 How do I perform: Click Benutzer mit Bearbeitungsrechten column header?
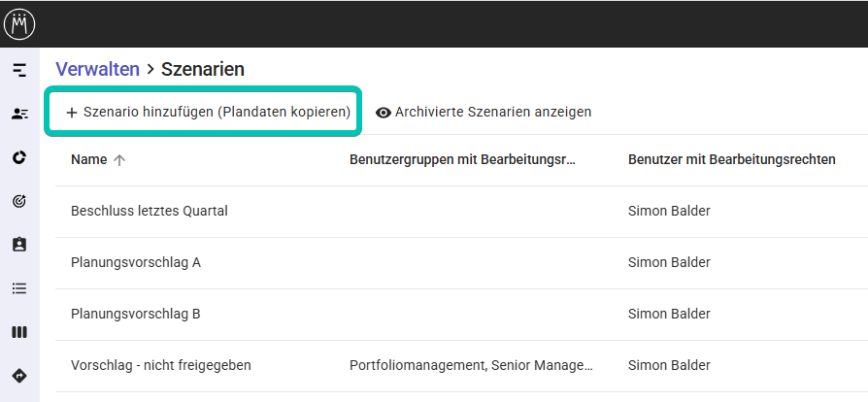click(x=731, y=159)
